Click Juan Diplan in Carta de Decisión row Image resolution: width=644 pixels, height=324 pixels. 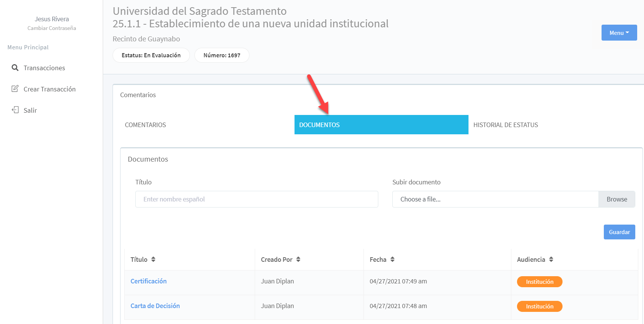coord(277,306)
